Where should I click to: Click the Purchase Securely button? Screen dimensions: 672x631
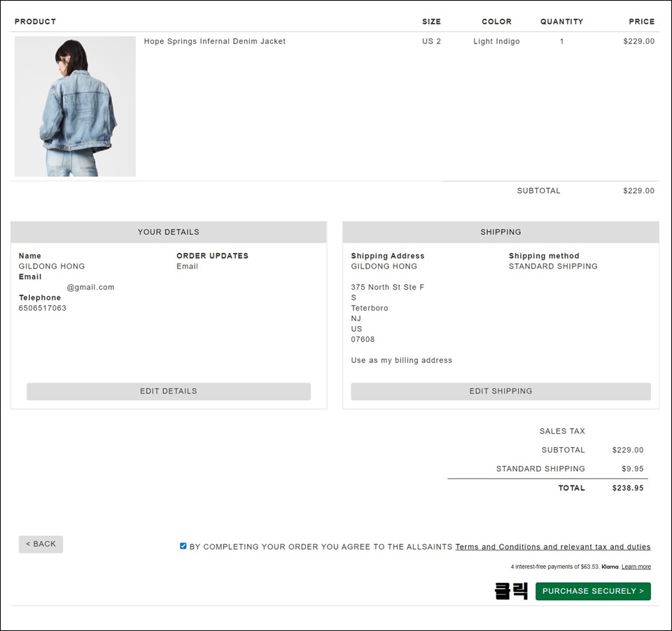[593, 591]
